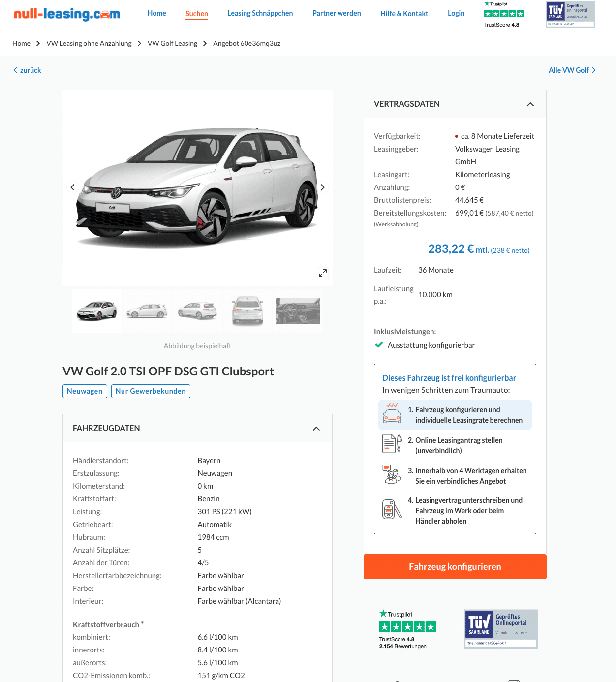The height and width of the screenshot is (682, 616).
Task: Click step 3 Innerhalb von 4 Werktagen
Action: [x=455, y=476]
